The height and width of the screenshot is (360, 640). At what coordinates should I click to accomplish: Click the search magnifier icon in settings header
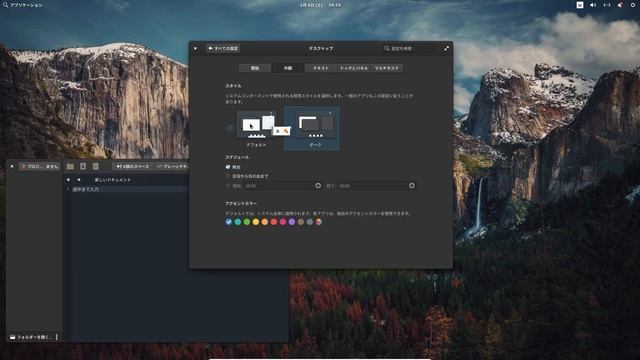coord(387,48)
